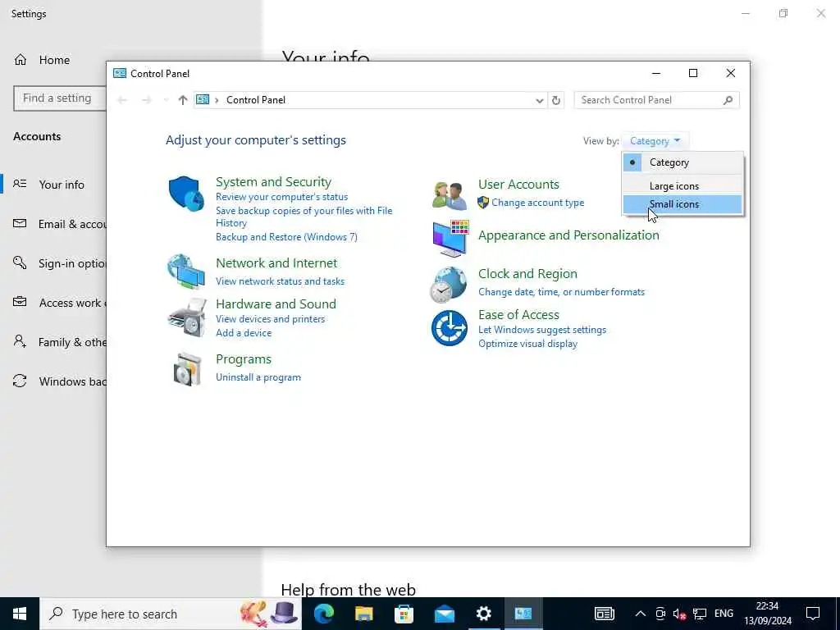Click the Sign-in options key icon in Settings
Viewport: 840px width, 630px height.
(20, 262)
